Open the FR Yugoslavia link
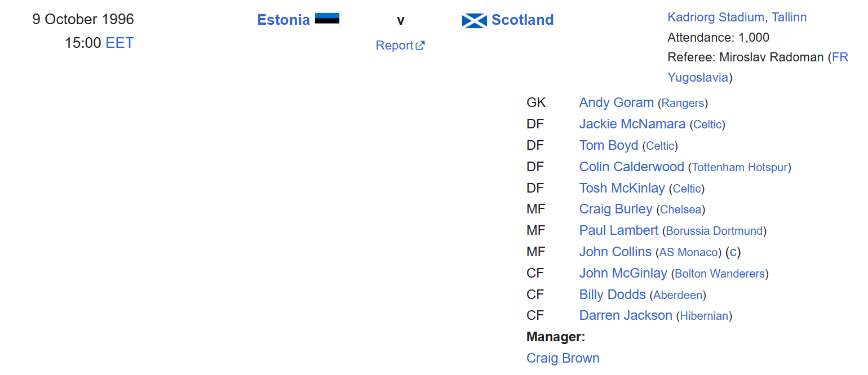The height and width of the screenshot is (375, 868). [x=698, y=77]
